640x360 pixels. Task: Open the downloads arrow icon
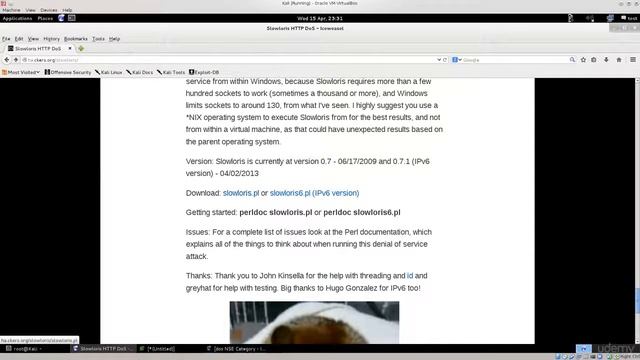[606, 60]
